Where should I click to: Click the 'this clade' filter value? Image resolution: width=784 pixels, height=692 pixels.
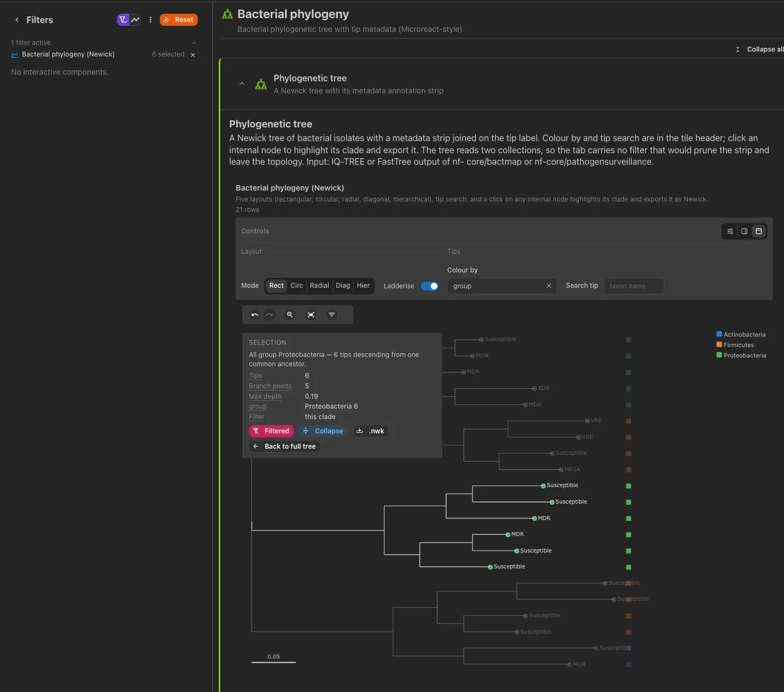tap(320, 417)
